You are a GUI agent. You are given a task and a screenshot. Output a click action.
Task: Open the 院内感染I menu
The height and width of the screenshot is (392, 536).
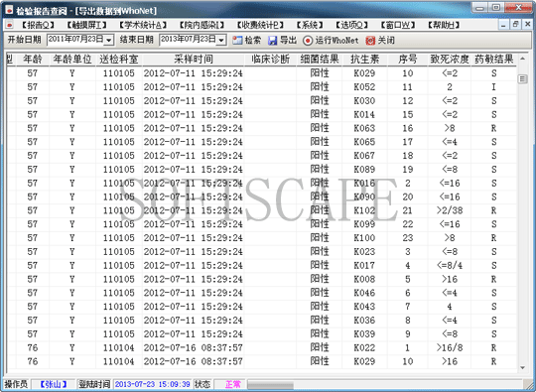[202, 25]
